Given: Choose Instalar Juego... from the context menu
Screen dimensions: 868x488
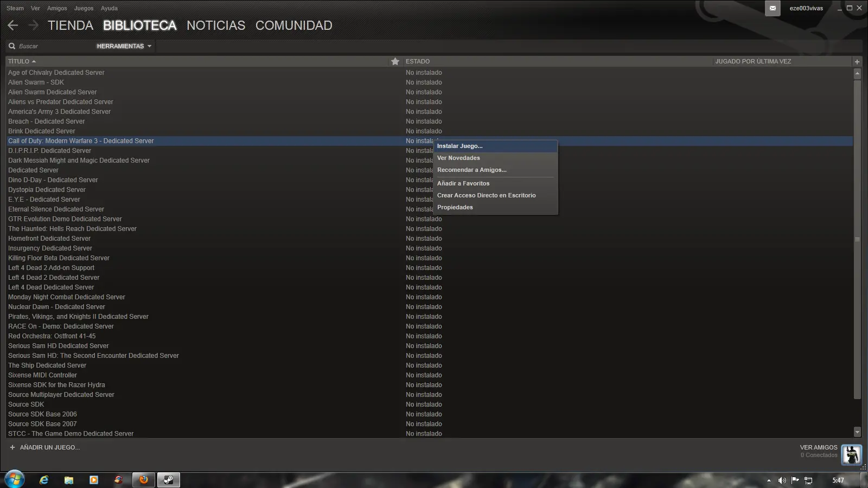Looking at the screenshot, I should [496, 146].
